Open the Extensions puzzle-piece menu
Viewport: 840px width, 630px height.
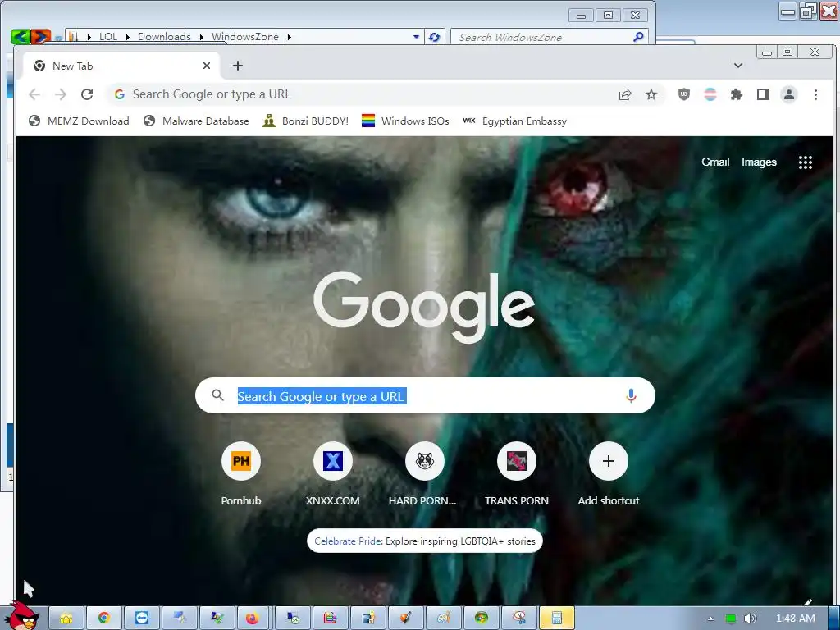click(x=737, y=95)
